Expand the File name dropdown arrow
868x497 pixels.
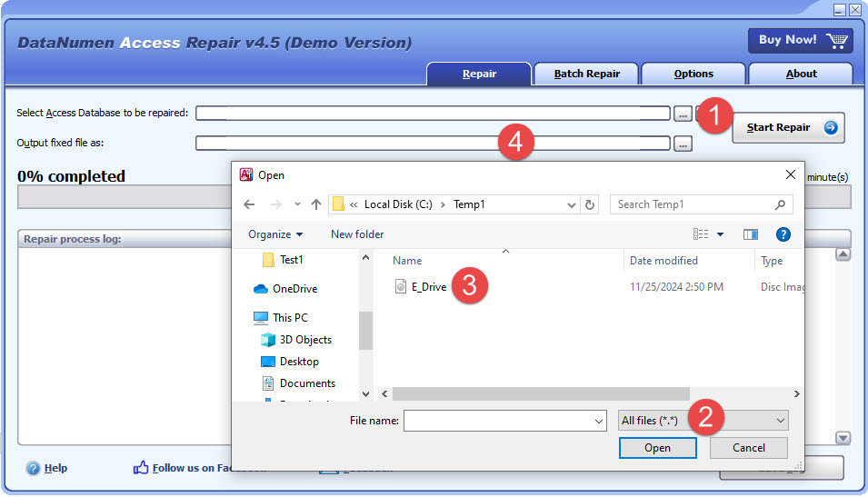598,422
